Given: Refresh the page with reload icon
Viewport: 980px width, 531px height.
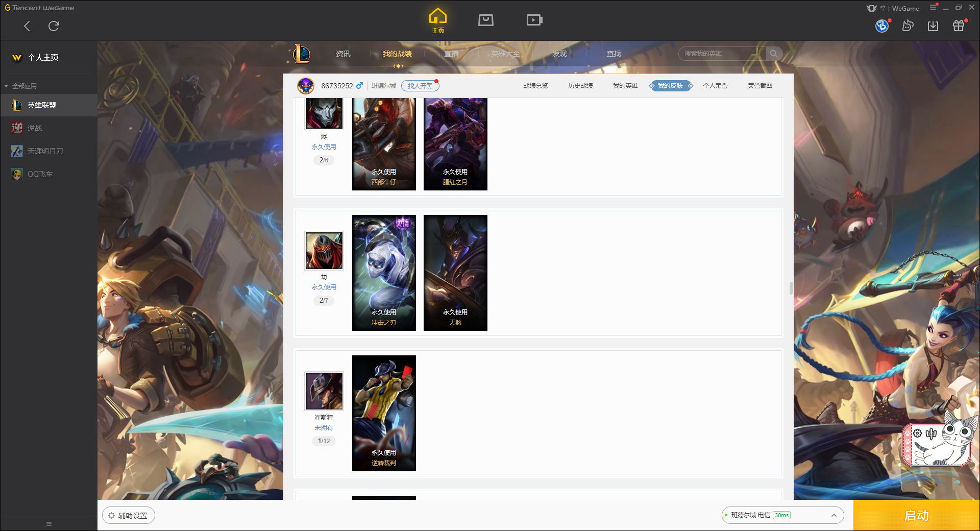Looking at the screenshot, I should coord(54,26).
